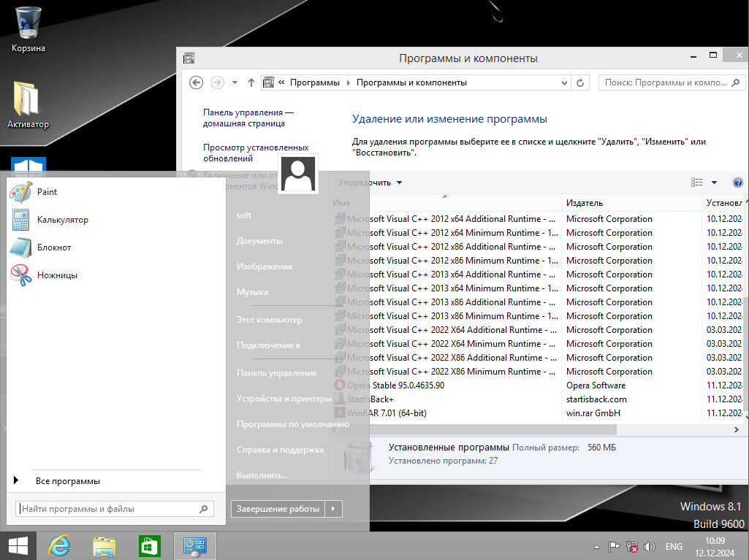Open Windows Store from the taskbar
This screenshot has height=560, width=749.
click(x=149, y=546)
